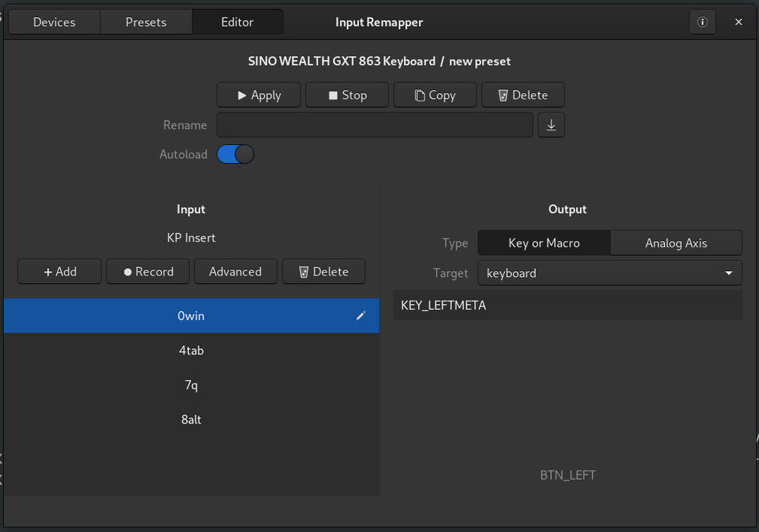Toggle the Autoload switch
The image size is (759, 532).
click(x=235, y=154)
